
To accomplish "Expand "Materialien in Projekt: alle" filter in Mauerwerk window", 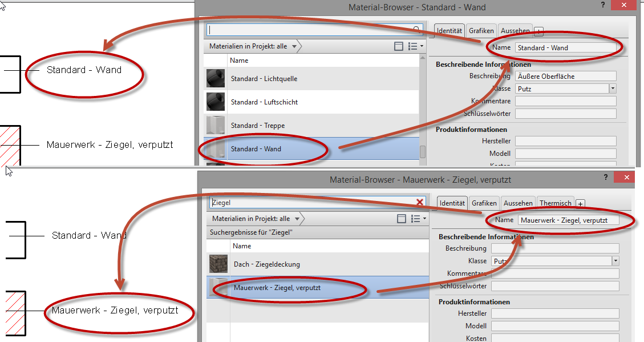I will coord(297,219).
